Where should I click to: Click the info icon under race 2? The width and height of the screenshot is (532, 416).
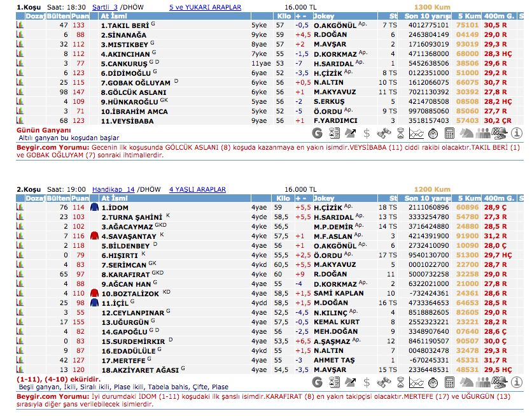point(517,382)
